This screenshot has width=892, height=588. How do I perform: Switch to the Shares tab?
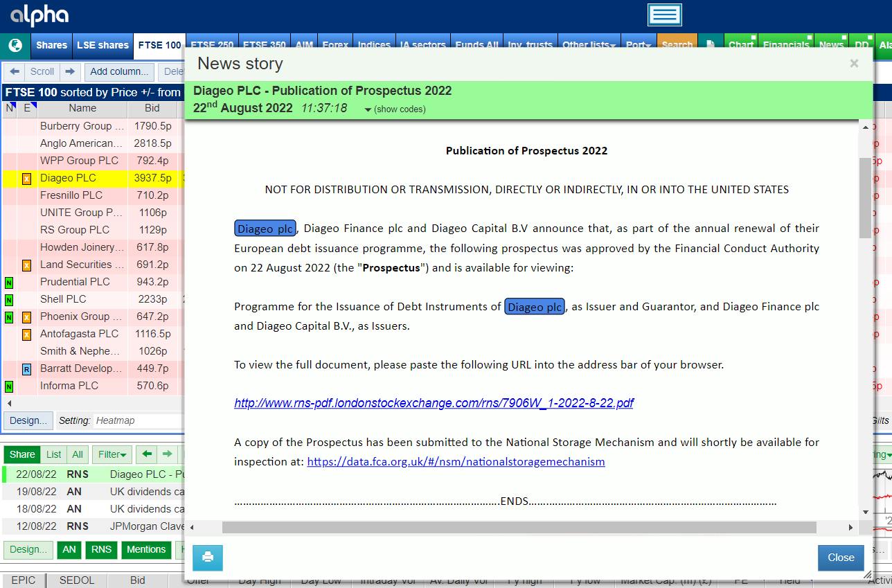(51, 45)
